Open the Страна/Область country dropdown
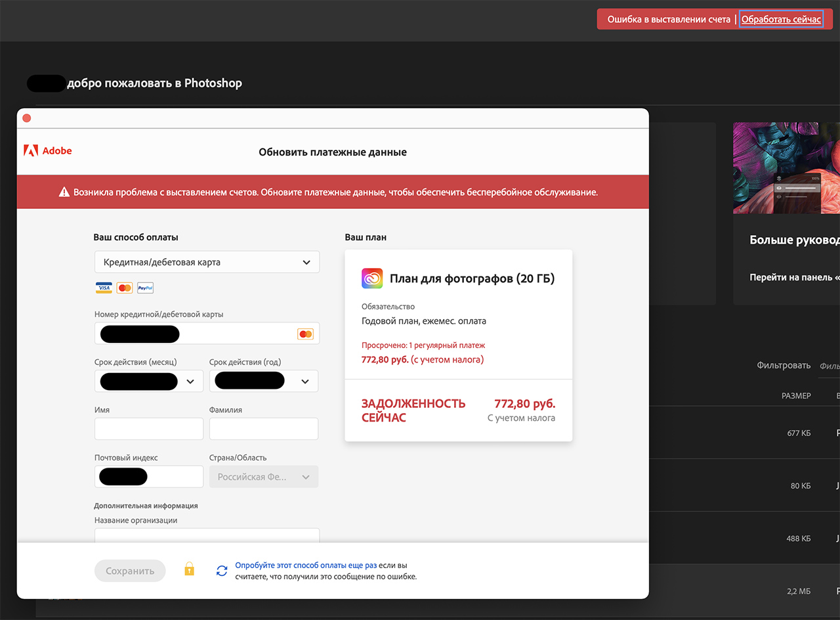The width and height of the screenshot is (840, 620). [x=263, y=477]
